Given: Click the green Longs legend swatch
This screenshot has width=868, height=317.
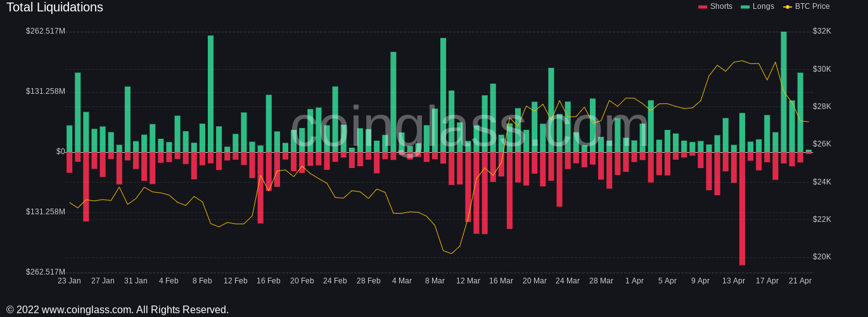Looking at the screenshot, I should tap(745, 7).
